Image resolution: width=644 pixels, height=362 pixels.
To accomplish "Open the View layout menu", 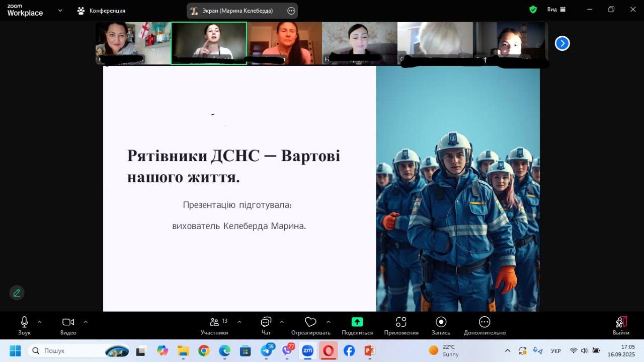I will point(556,10).
